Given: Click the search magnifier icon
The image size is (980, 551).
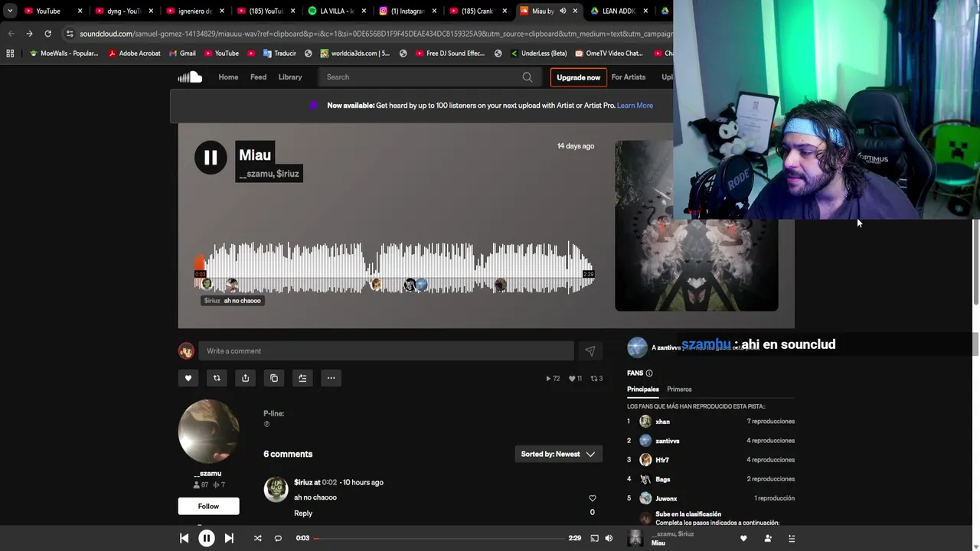Looking at the screenshot, I should point(528,77).
